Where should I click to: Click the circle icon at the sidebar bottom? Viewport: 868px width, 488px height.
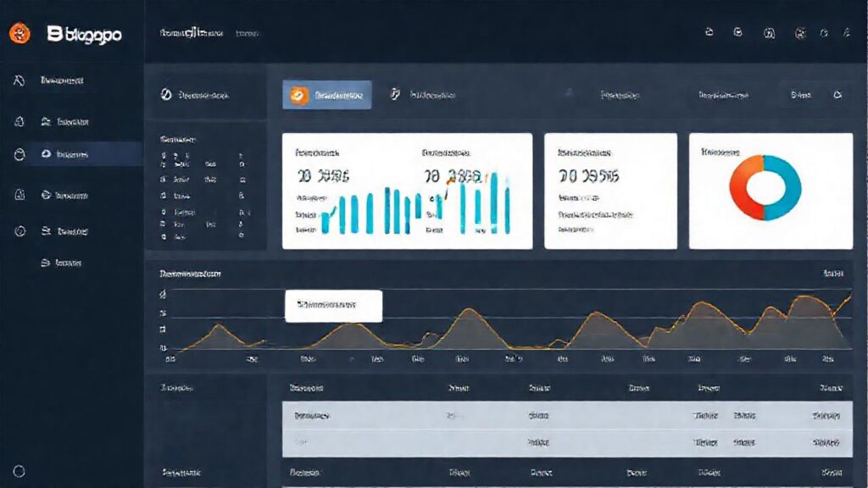click(19, 471)
